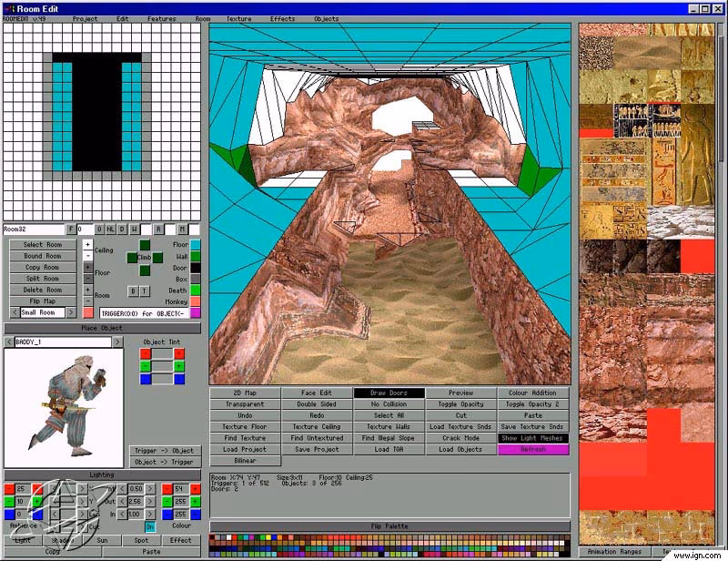Decrease the Out value 2.56

(122, 502)
